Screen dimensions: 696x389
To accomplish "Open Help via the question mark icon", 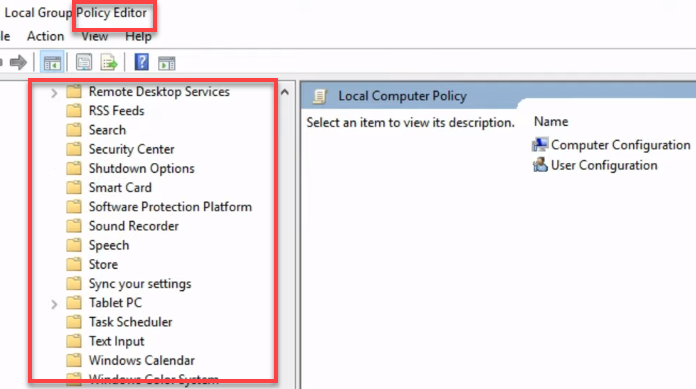I will click(x=142, y=62).
